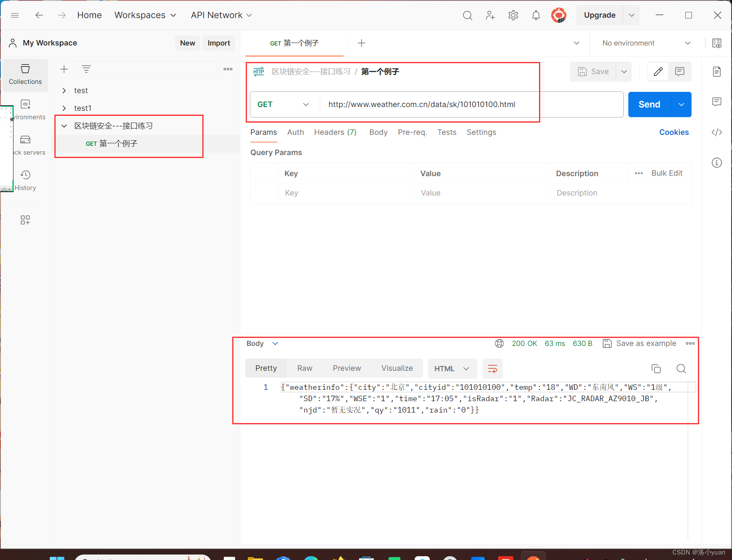Click the New button

tap(188, 43)
